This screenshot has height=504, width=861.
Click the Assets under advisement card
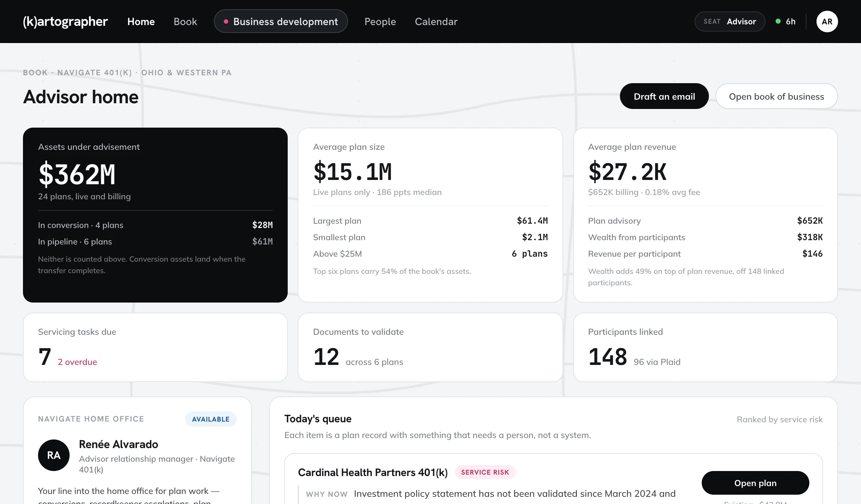tap(155, 215)
